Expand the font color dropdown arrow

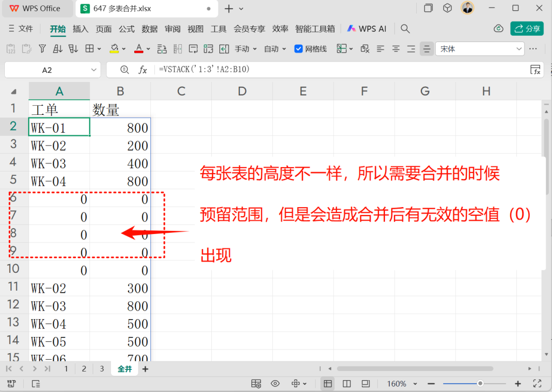tap(148, 49)
